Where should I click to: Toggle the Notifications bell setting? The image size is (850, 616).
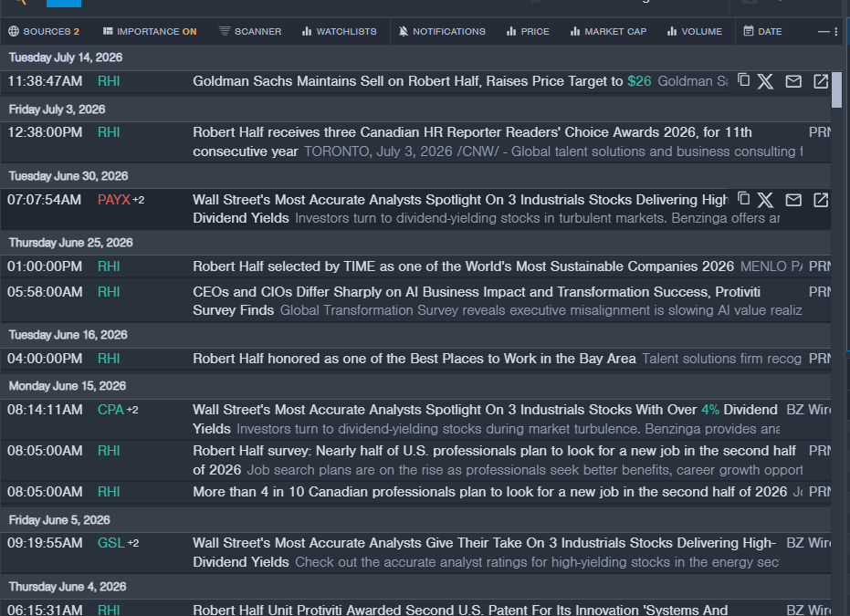pyautogui.click(x=442, y=31)
